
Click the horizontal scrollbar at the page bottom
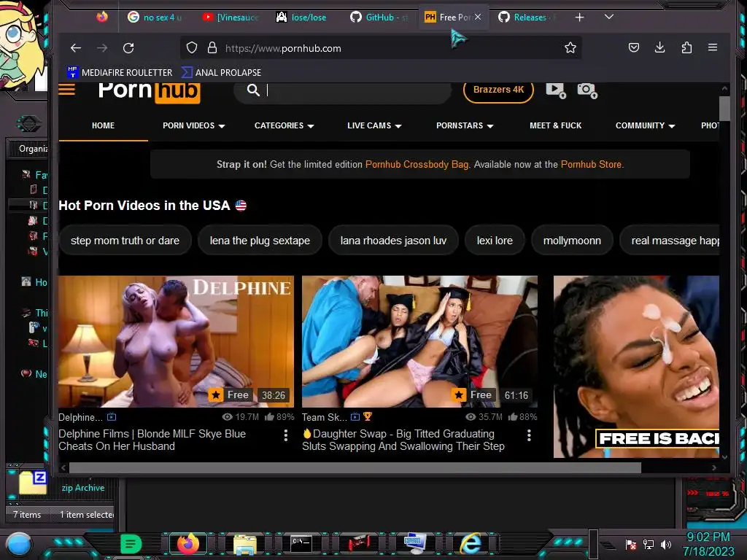point(355,467)
